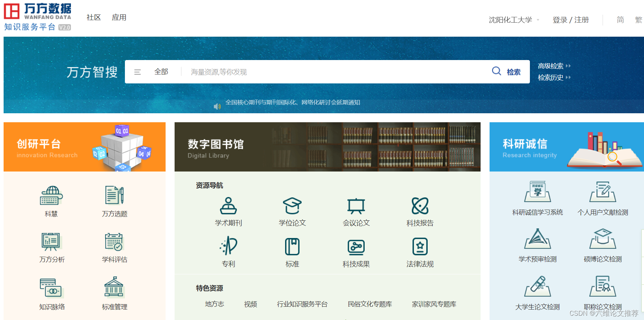Open the hamburger menu in search bar
The image size is (644, 320).
(x=137, y=72)
